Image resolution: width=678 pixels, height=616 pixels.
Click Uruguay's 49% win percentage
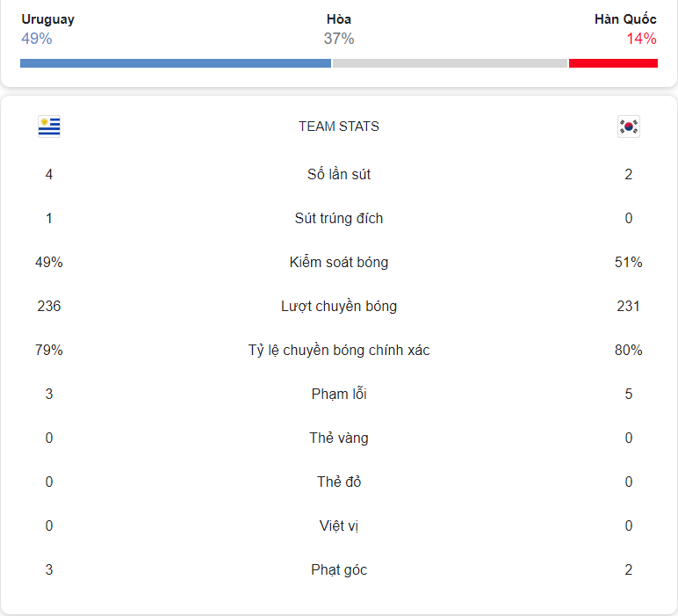click(37, 39)
